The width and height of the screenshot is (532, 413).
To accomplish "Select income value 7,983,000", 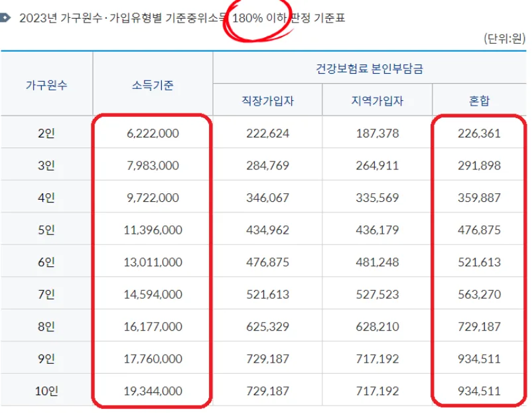I will pos(153,165).
